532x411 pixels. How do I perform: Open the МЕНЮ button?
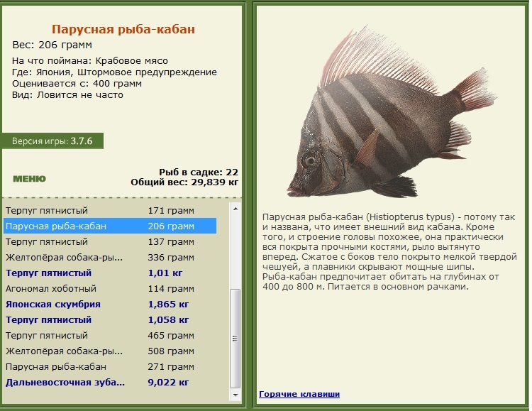tap(29, 179)
